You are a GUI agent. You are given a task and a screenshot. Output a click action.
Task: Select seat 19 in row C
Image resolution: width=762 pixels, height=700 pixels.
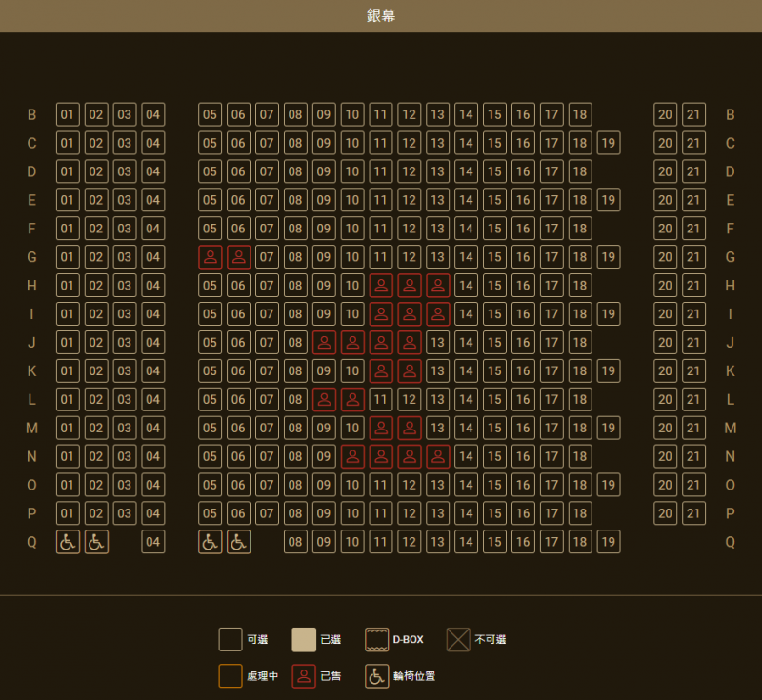click(x=609, y=143)
